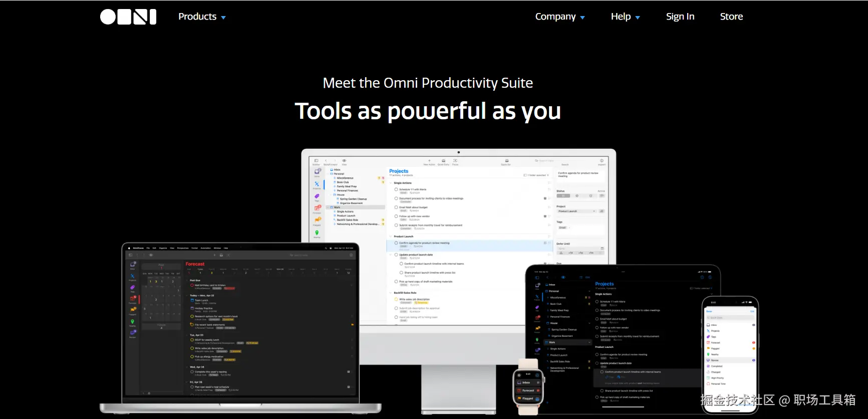The width and height of the screenshot is (868, 419).
Task: Open Project dropdown in iMac inspector
Action: coord(576,211)
